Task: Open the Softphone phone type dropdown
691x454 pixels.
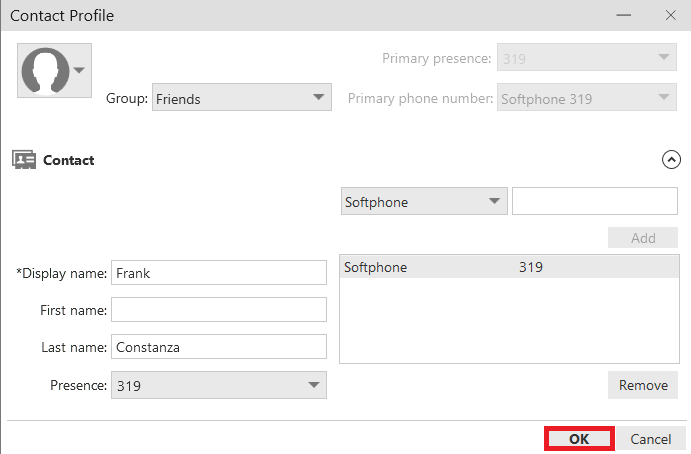Action: pos(424,201)
